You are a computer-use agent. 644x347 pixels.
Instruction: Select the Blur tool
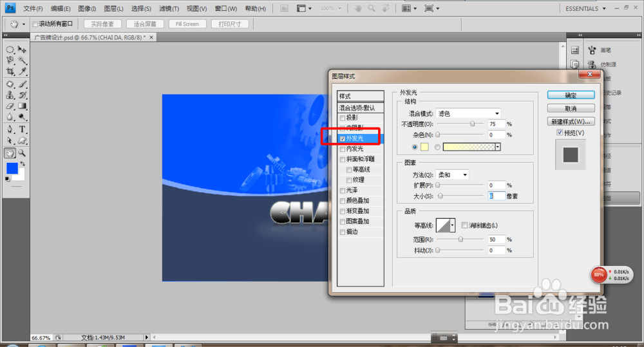[x=10, y=117]
